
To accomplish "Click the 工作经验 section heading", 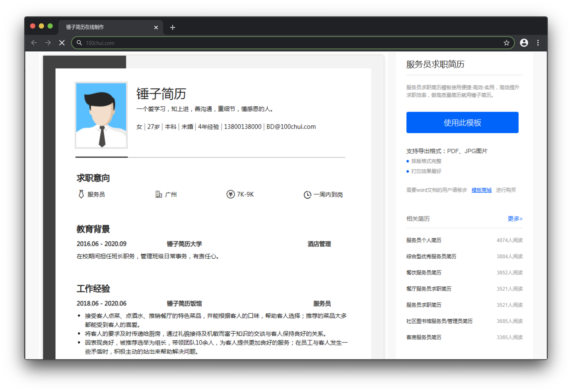I will pos(93,289).
